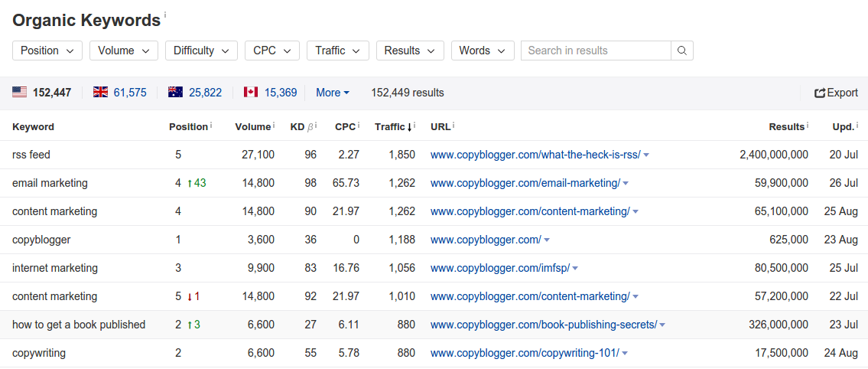Open the Words filter dropdown
The width and height of the screenshot is (868, 369).
click(x=482, y=51)
